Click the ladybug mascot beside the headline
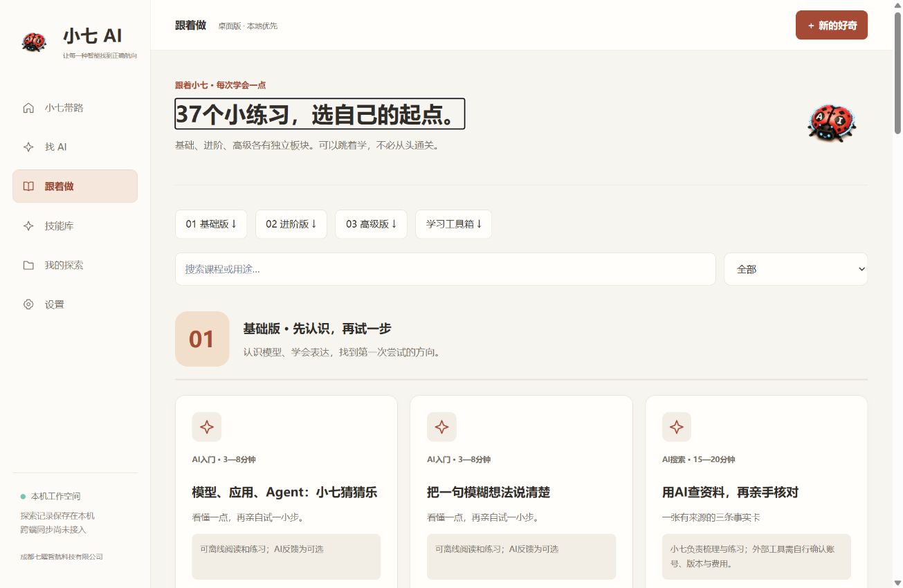The width and height of the screenshot is (903, 588). coord(831,123)
